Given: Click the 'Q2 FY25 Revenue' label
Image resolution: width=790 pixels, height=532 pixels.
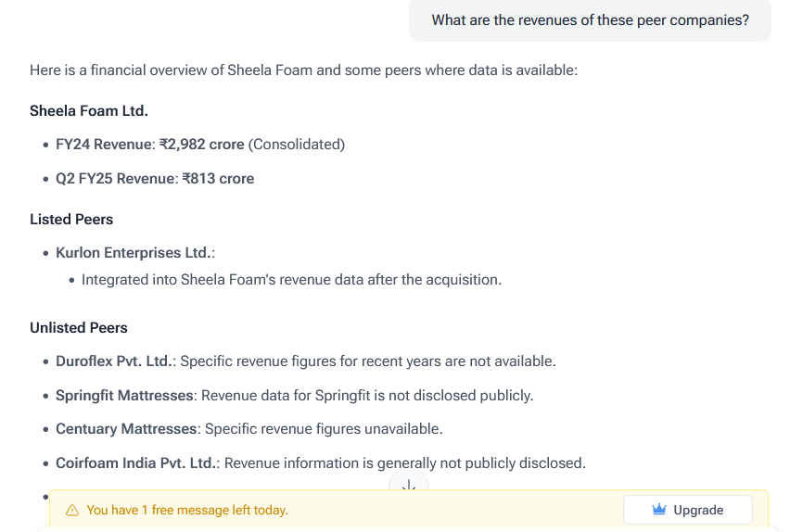Looking at the screenshot, I should pos(115,179).
